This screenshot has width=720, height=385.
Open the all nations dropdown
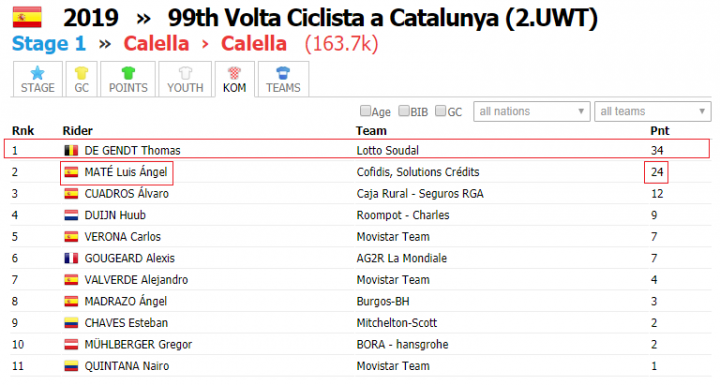[x=532, y=111]
